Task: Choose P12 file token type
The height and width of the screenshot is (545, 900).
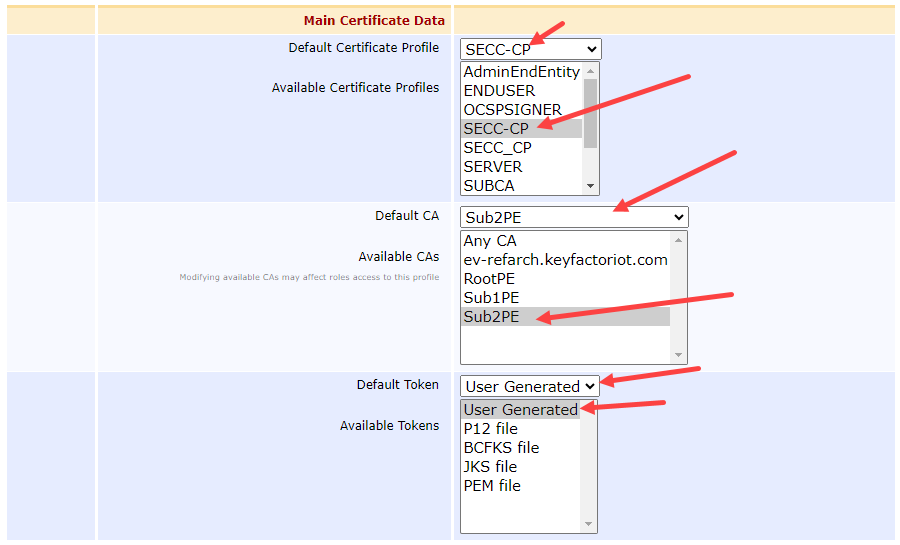Action: tap(490, 429)
